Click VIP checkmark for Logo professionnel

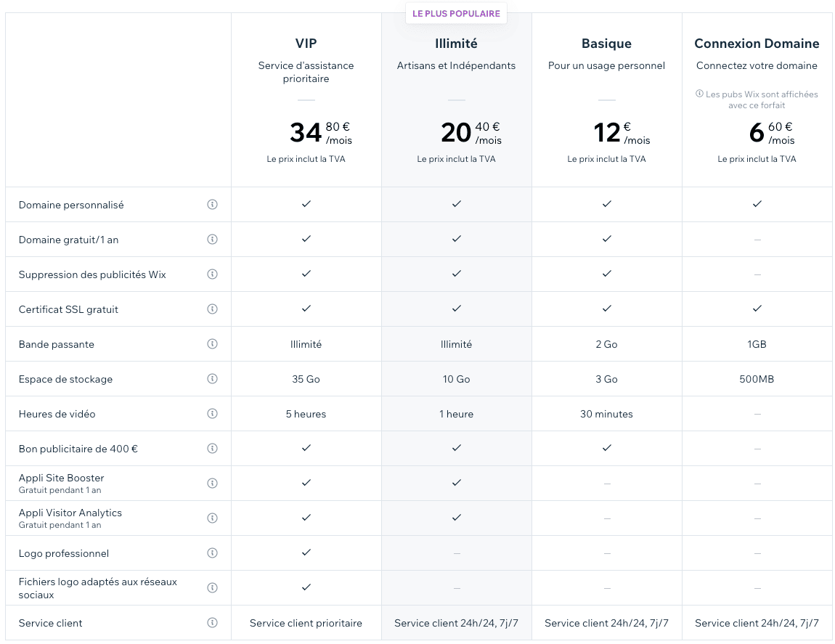[x=306, y=553]
